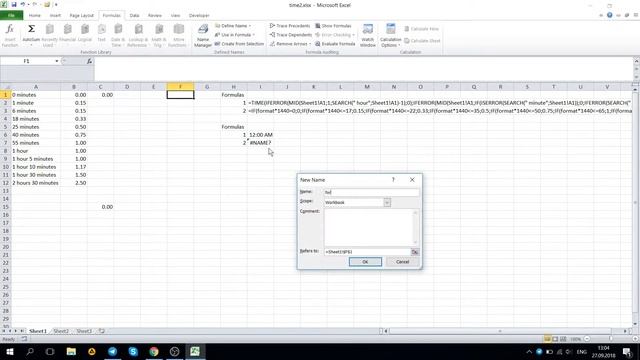This screenshot has width=640, height=360.
Task: Click Cancel in New Name dialog
Action: pyautogui.click(x=402, y=262)
